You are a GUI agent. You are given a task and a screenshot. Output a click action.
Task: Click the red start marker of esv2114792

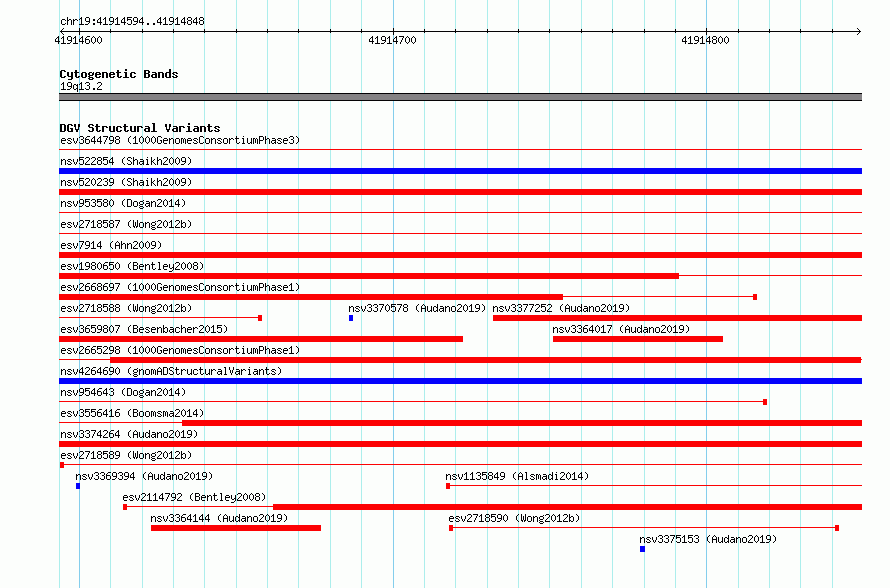tap(125, 507)
